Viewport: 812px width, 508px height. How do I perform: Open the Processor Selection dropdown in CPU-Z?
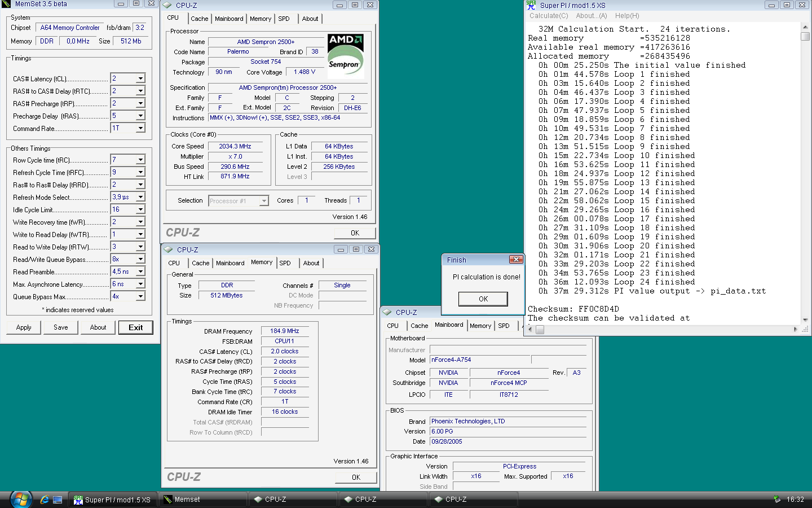[x=264, y=201]
